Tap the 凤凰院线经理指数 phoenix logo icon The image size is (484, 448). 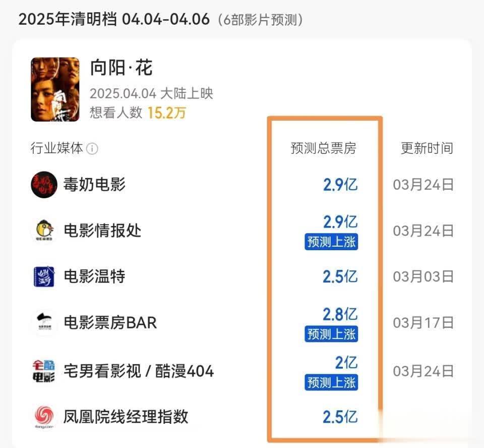point(44,417)
